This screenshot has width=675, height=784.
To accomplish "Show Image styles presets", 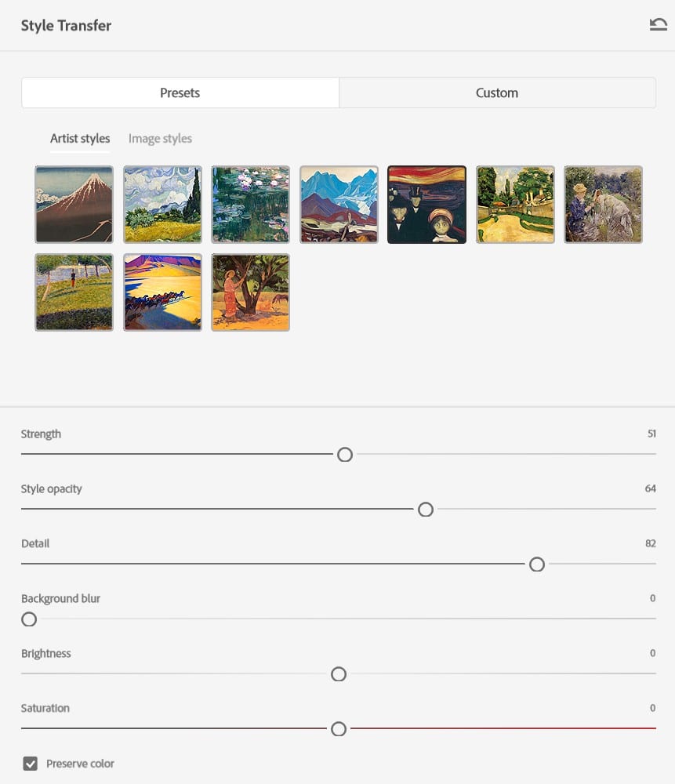I will [160, 139].
